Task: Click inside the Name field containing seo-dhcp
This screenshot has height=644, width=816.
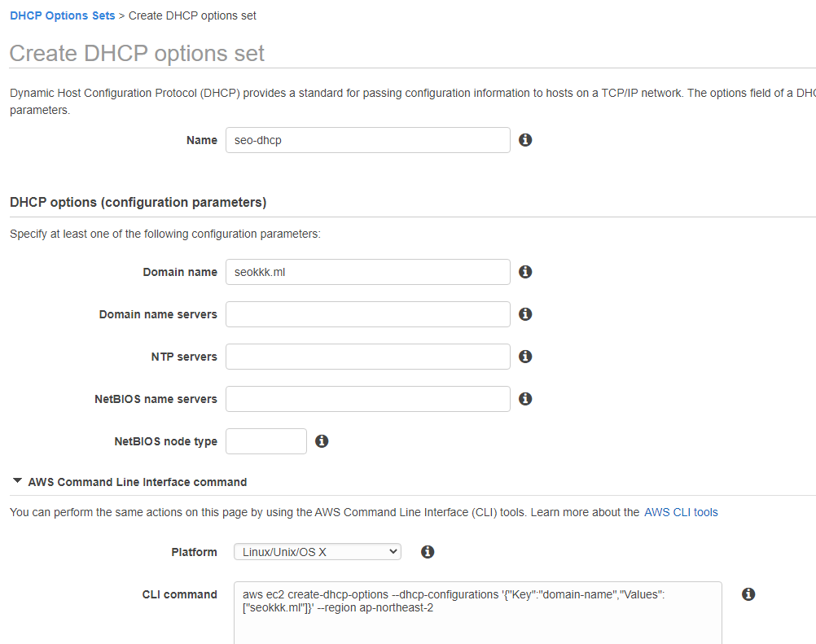Action: pos(367,139)
